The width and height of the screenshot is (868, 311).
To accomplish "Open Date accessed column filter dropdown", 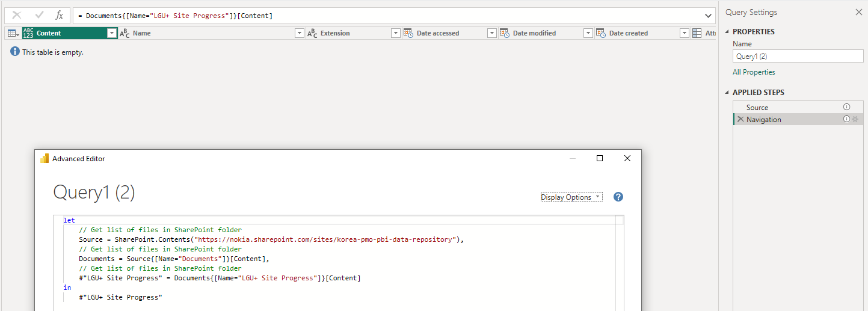I will click(491, 33).
